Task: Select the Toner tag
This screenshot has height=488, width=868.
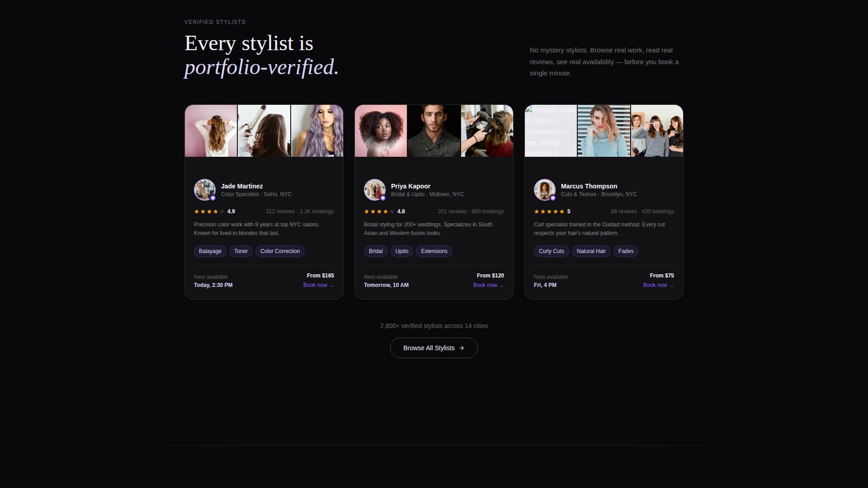Action: pos(241,251)
